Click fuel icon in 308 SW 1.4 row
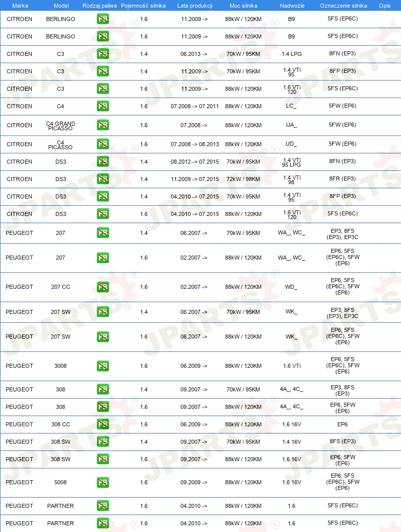Image resolution: width=401 pixels, height=532 pixels. [x=103, y=442]
